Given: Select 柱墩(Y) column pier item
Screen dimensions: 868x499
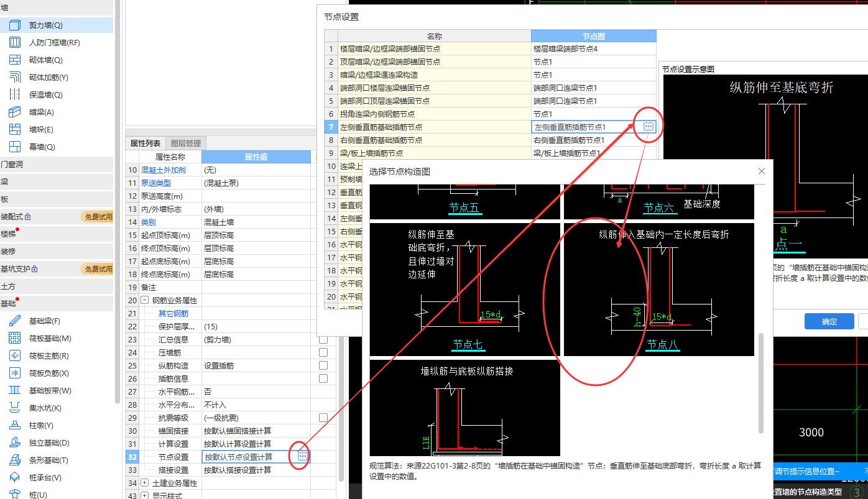Looking at the screenshot, I should [x=56, y=426].
